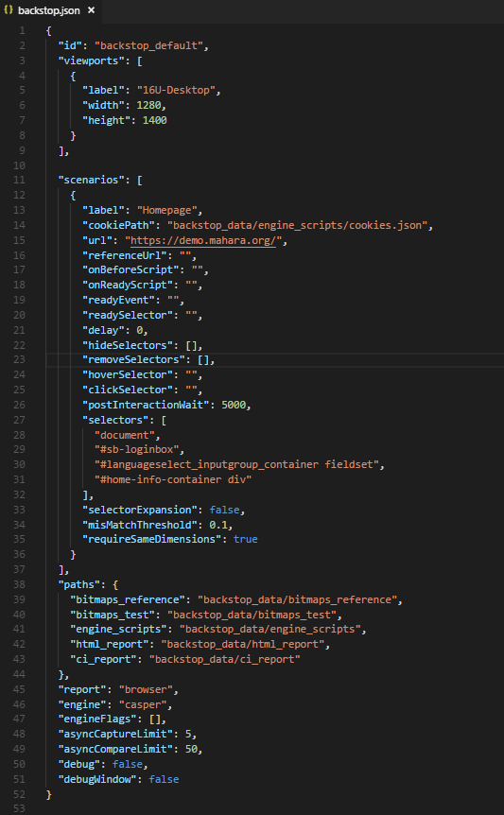Click line number 23 in gutter
Viewport: 504px width, 815px height.
pyautogui.click(x=19, y=359)
